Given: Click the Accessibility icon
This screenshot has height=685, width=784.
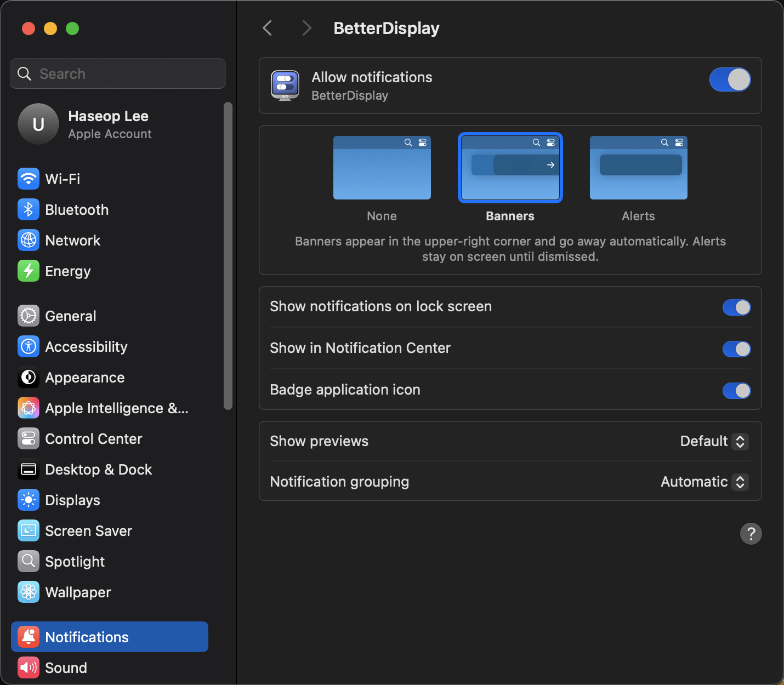Looking at the screenshot, I should pyautogui.click(x=29, y=346).
